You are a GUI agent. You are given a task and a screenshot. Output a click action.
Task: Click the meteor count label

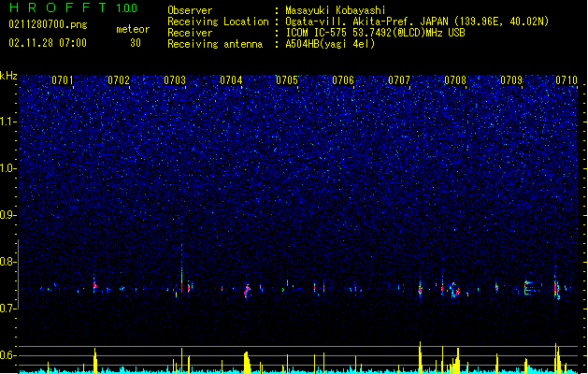click(x=133, y=29)
